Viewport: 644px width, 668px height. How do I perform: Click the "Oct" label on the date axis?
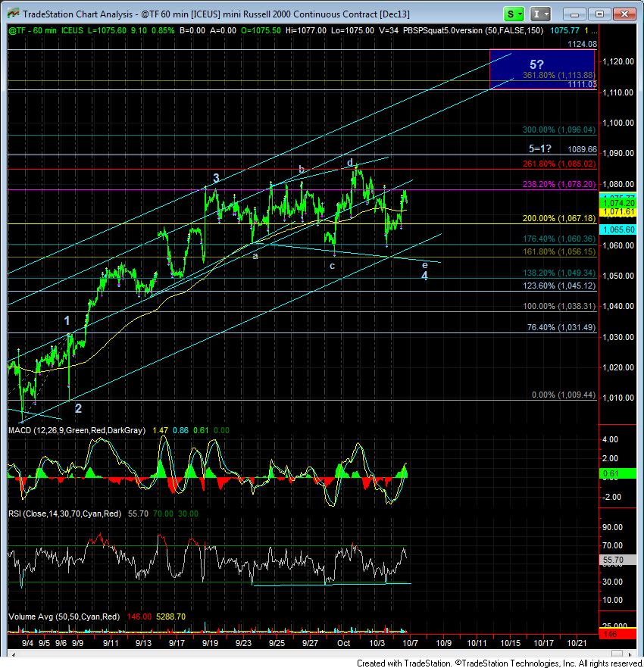(x=343, y=642)
